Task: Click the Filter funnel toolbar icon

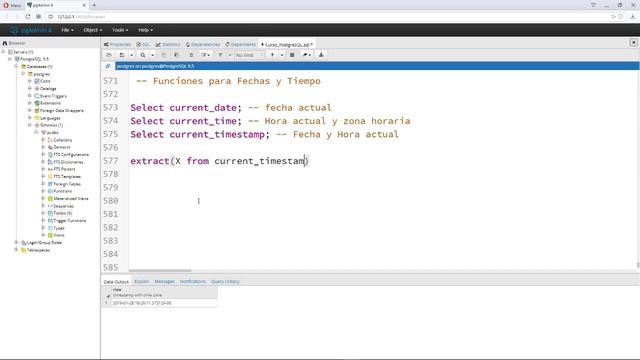Action: 220,55
